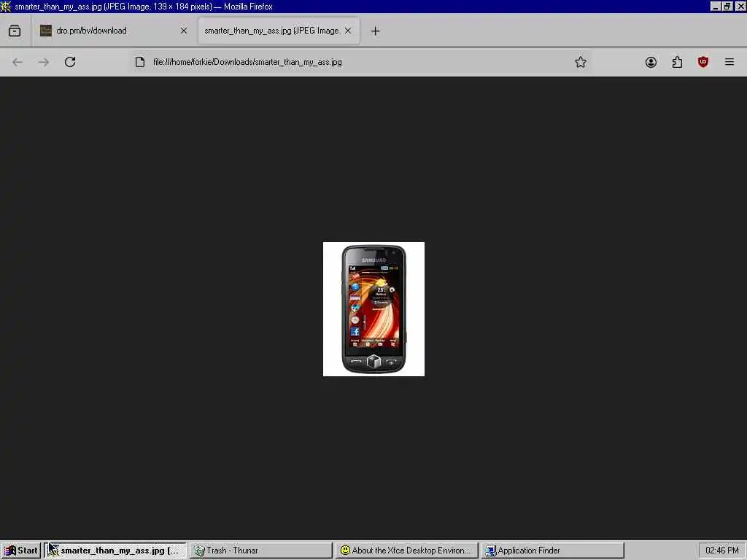
Task: Open About the Xfce Desktop Environment window
Action: click(406, 551)
